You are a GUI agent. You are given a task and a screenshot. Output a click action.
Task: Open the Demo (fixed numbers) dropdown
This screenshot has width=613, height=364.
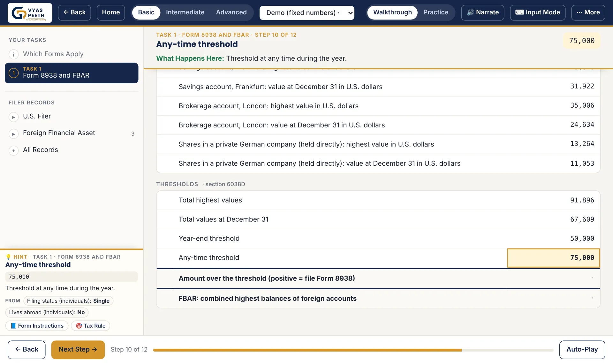[307, 13]
